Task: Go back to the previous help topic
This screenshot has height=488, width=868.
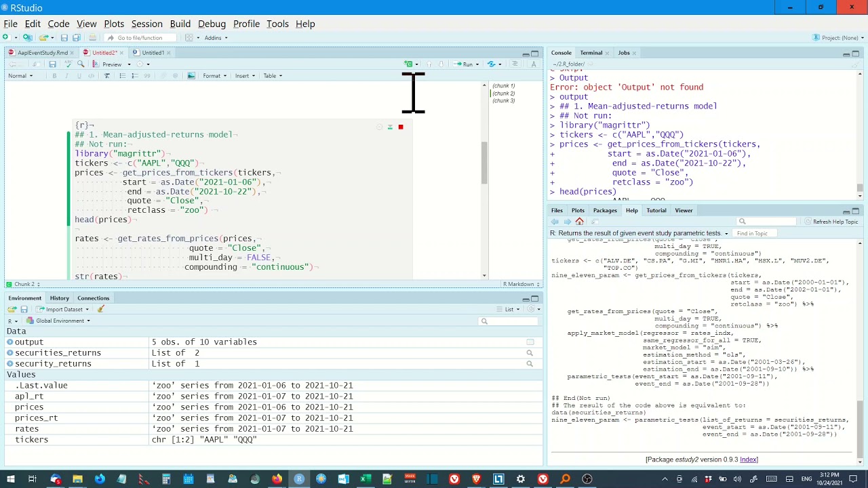Action: pos(555,222)
